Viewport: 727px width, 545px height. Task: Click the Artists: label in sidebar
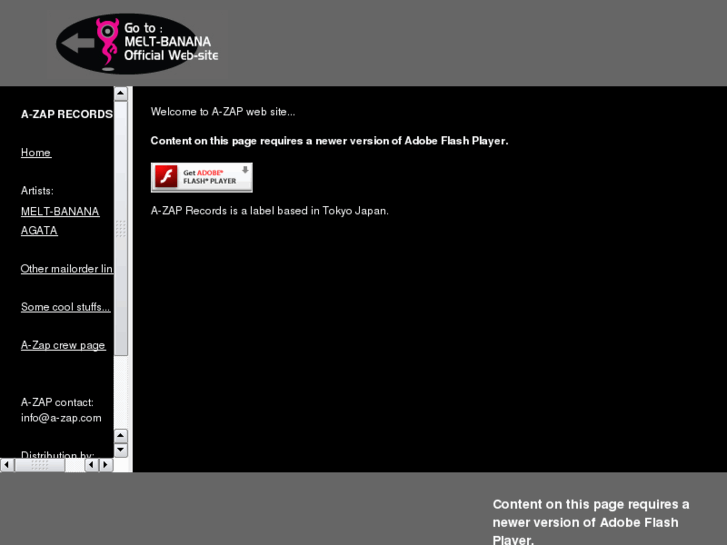pyautogui.click(x=37, y=191)
